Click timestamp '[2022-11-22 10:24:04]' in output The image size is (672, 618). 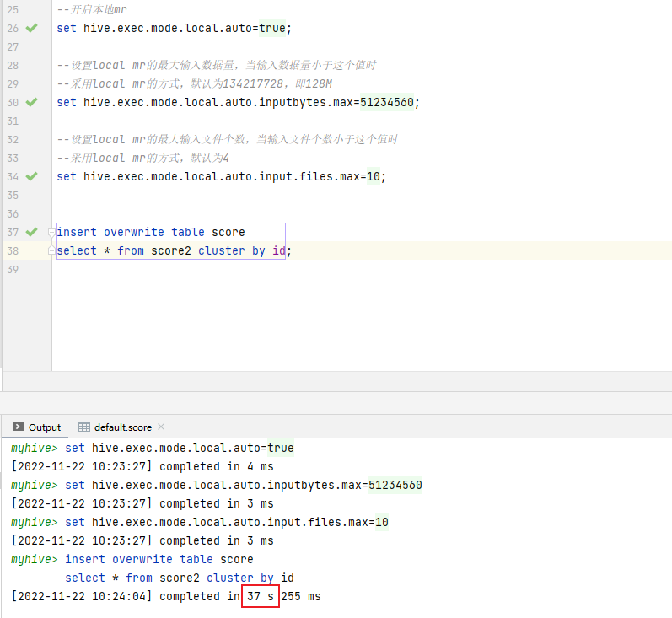[82, 596]
